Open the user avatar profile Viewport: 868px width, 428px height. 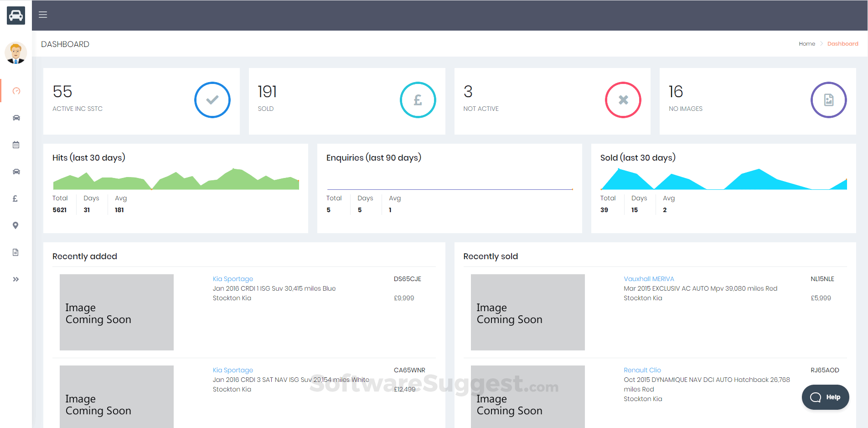tap(16, 53)
